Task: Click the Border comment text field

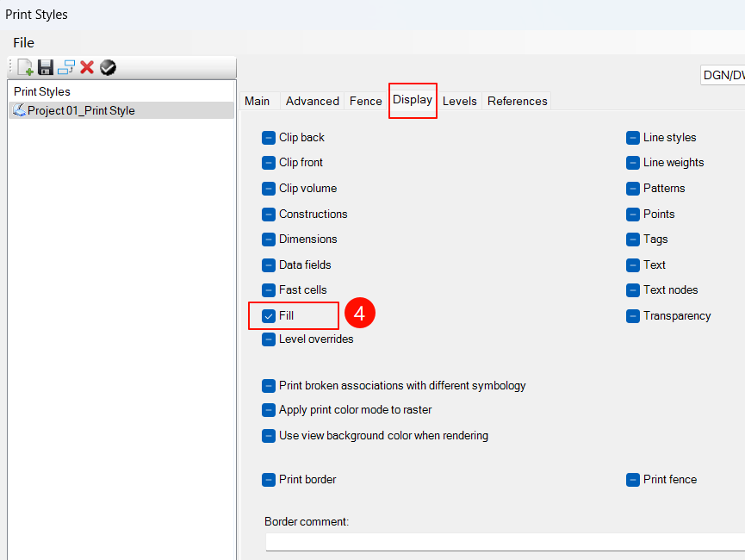Action: pos(504,542)
